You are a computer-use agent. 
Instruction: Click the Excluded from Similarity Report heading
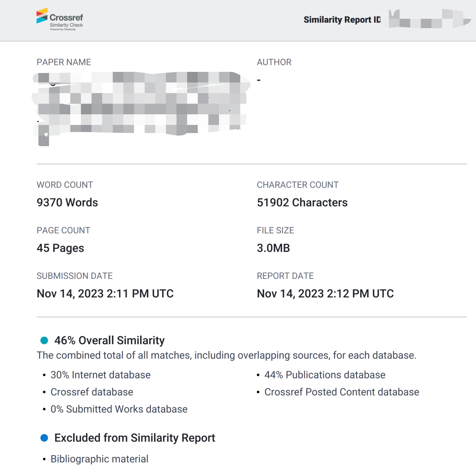(134, 438)
